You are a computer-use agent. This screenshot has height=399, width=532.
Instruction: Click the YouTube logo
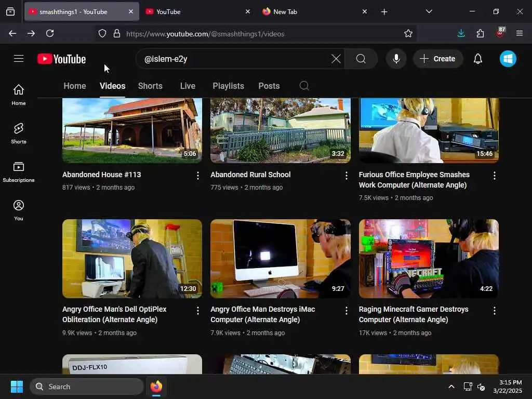coord(62,59)
